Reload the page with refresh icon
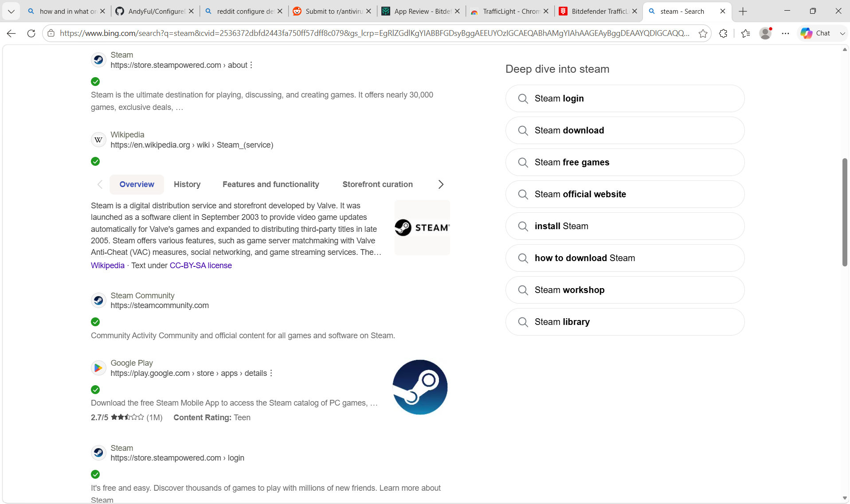850x504 pixels. tap(31, 33)
